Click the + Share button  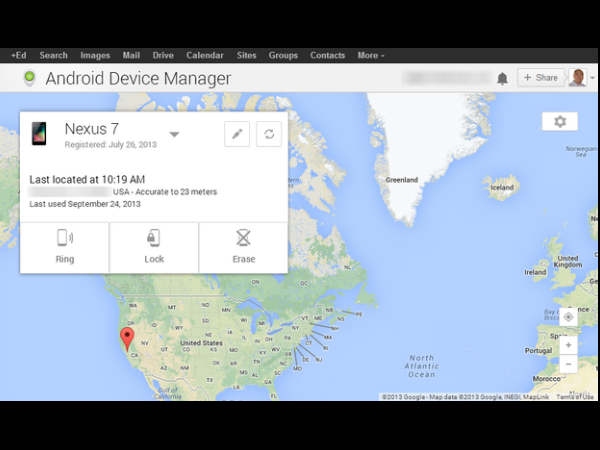tap(541, 78)
